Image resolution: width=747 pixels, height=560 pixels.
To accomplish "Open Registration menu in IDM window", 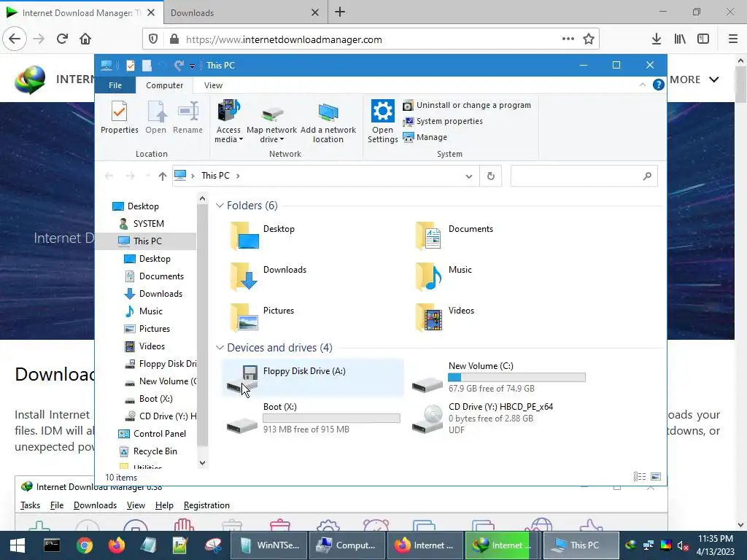I will click(206, 505).
